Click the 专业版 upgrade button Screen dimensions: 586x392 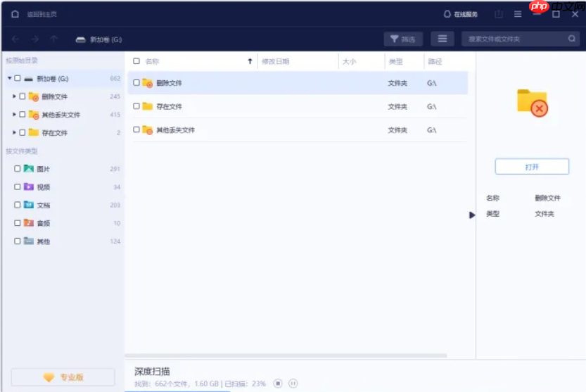pyautogui.click(x=63, y=377)
